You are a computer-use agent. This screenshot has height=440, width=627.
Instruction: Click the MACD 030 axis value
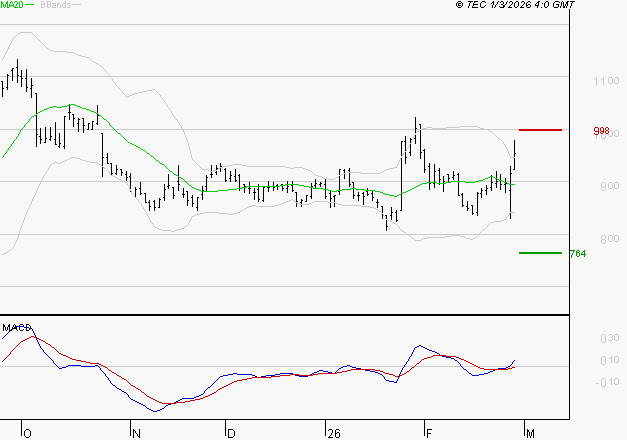coord(610,338)
